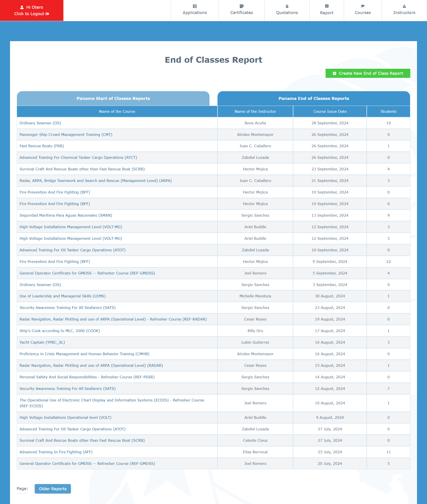The height and width of the screenshot is (504, 427).
Task: Click the Report chart icon
Action: click(x=326, y=6)
